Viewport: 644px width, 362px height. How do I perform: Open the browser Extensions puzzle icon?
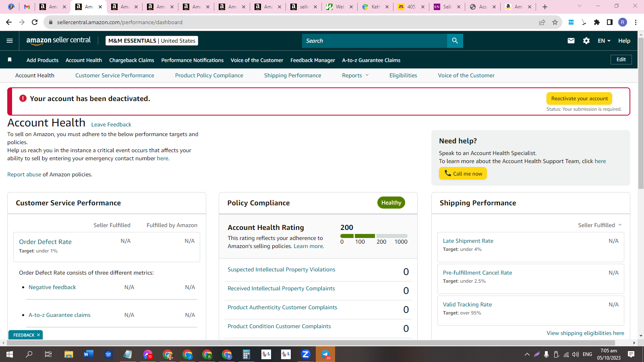coord(597,22)
